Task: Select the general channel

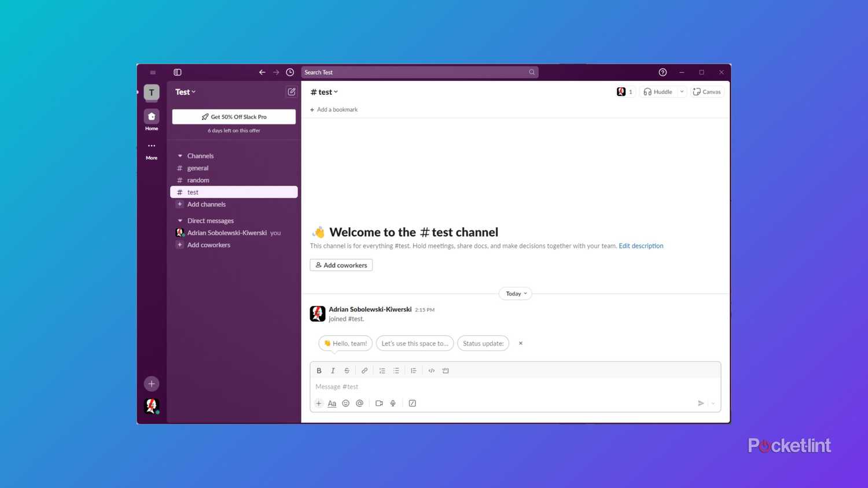Action: point(198,168)
